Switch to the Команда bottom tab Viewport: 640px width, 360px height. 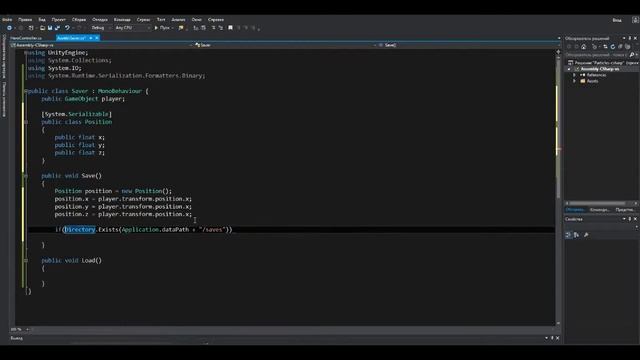(600, 210)
